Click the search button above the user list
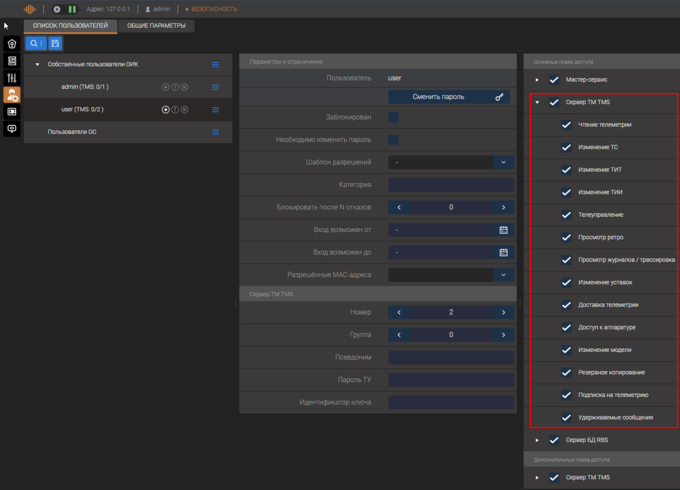Image resolution: width=680 pixels, height=490 pixels. pyautogui.click(x=35, y=44)
